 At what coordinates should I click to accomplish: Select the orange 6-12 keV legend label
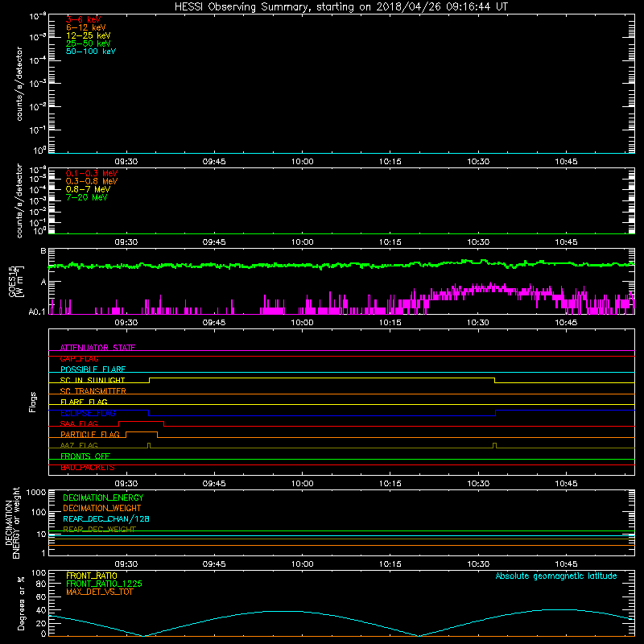click(86, 27)
